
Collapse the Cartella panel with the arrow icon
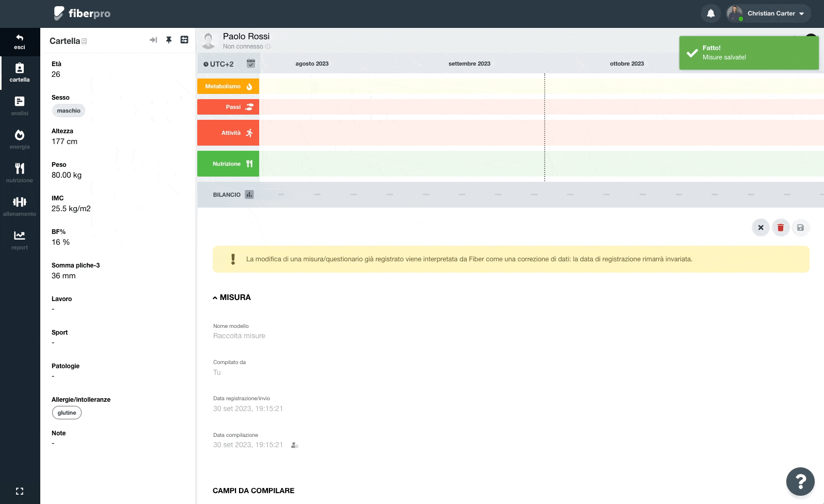tap(153, 40)
